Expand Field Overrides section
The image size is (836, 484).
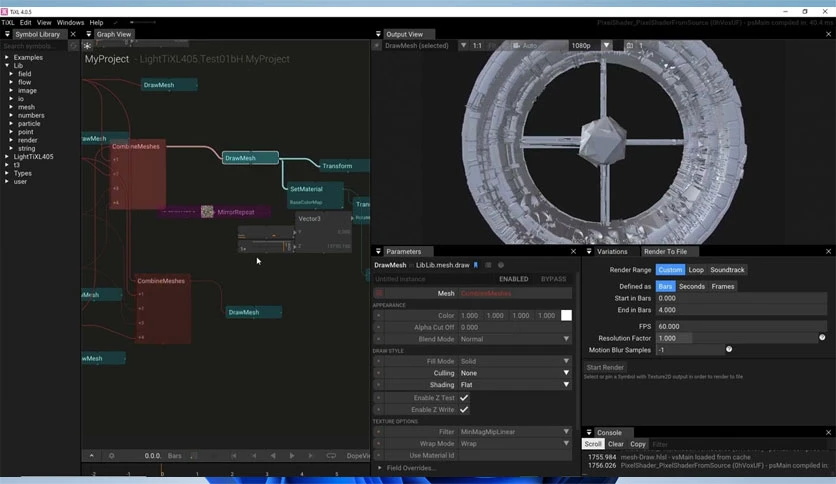[x=380, y=468]
